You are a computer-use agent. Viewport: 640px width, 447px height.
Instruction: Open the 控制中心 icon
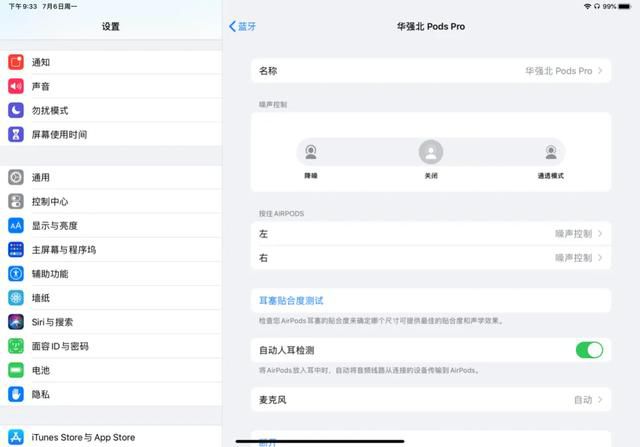(x=16, y=201)
